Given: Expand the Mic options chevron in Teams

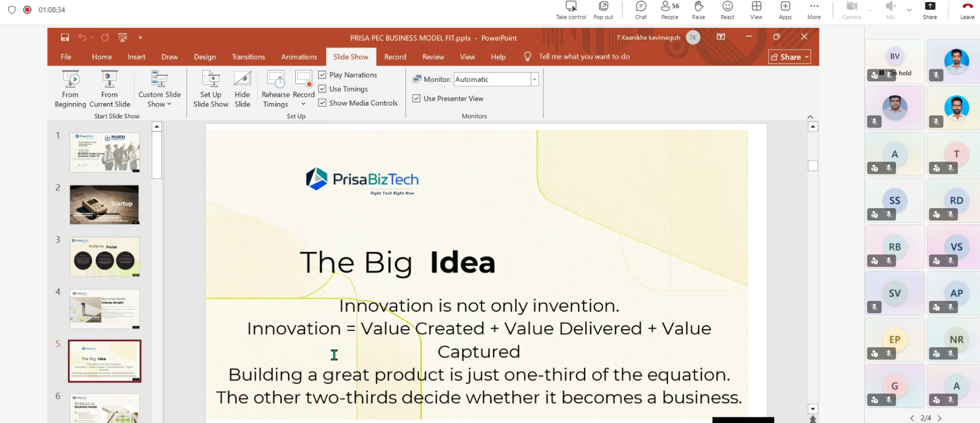Looking at the screenshot, I should (909, 10).
